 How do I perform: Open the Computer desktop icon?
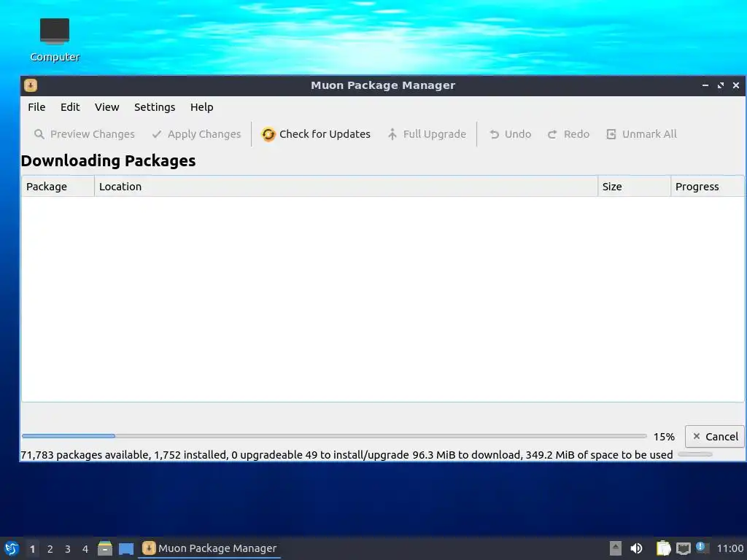pos(55,40)
